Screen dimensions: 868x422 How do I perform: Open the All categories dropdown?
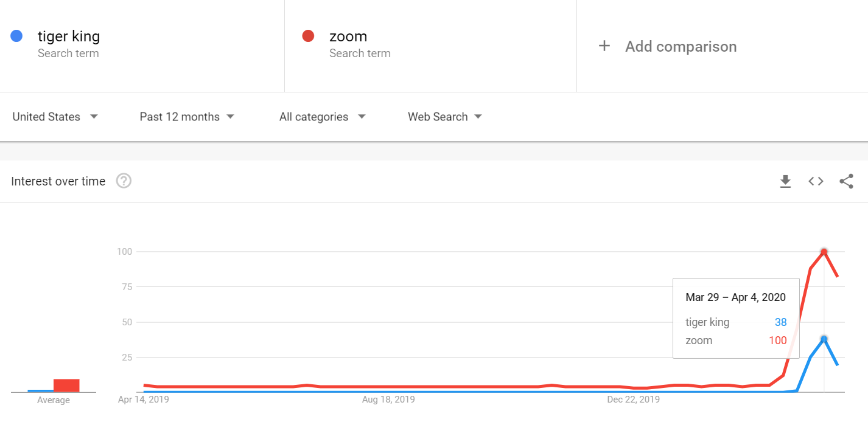coord(322,117)
